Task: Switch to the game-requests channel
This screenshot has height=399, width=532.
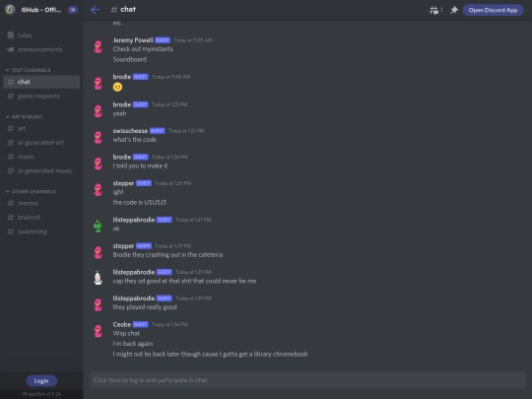Action: coord(41,96)
